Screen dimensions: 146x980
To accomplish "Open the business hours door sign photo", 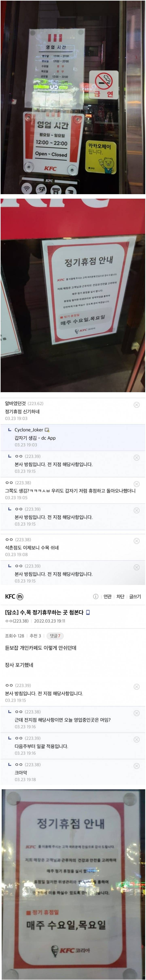I will (x=73, y=97).
